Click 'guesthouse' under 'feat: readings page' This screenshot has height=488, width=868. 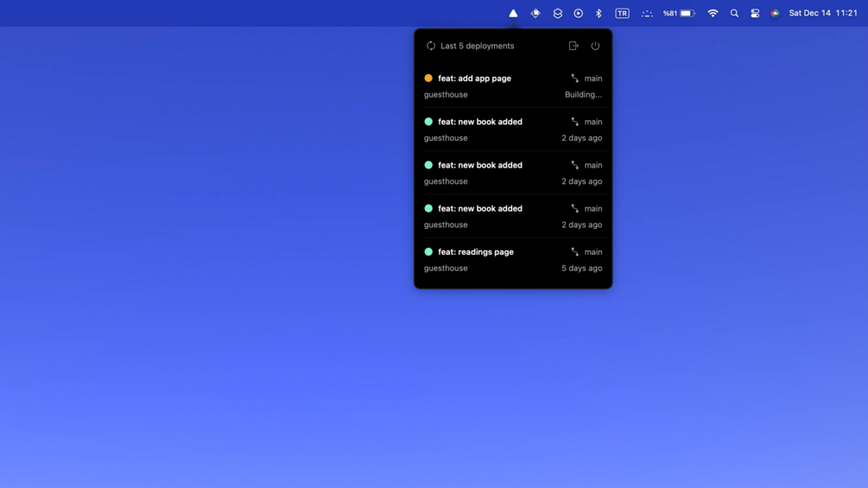(446, 269)
